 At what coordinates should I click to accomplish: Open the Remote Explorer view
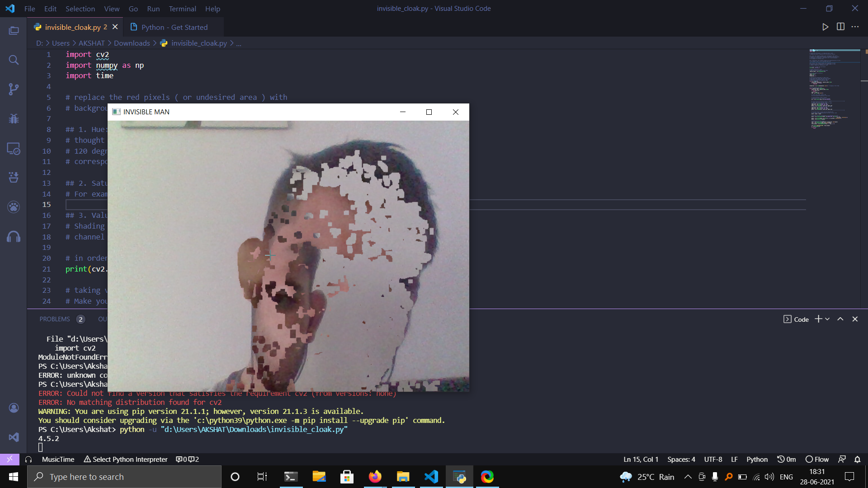pos(14,149)
